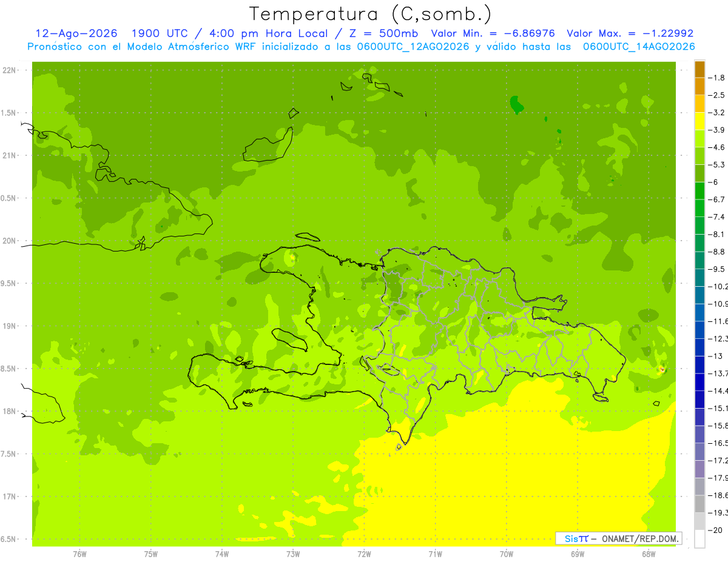Viewport: 728px width, 562px height.
Task: Pick the legend swatch between -4.6 and -5.3
Action: pyautogui.click(x=699, y=156)
